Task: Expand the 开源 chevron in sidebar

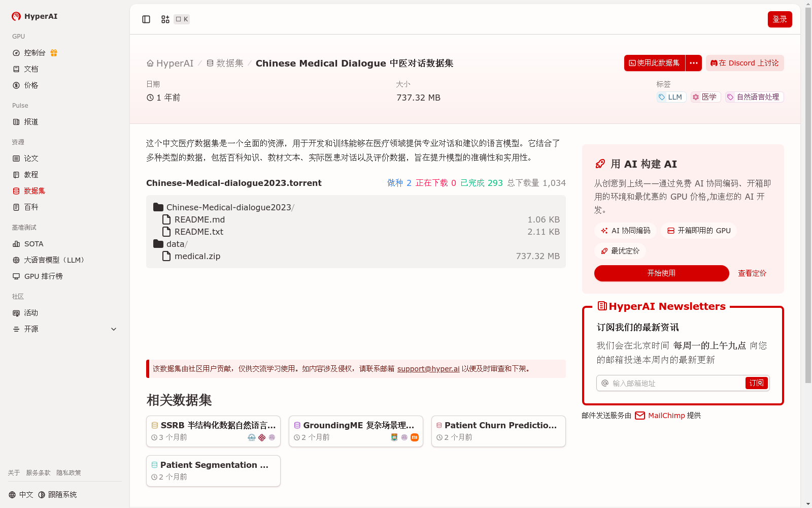Action: coord(114,329)
